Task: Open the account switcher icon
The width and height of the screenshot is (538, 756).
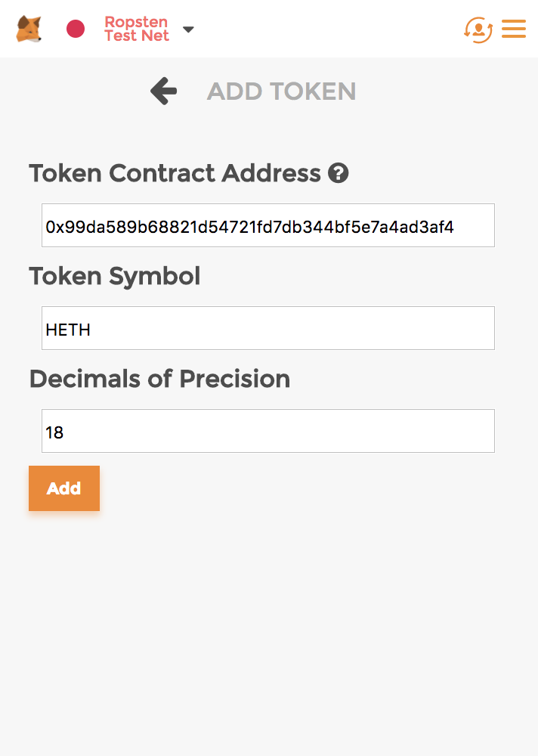Action: point(478,29)
